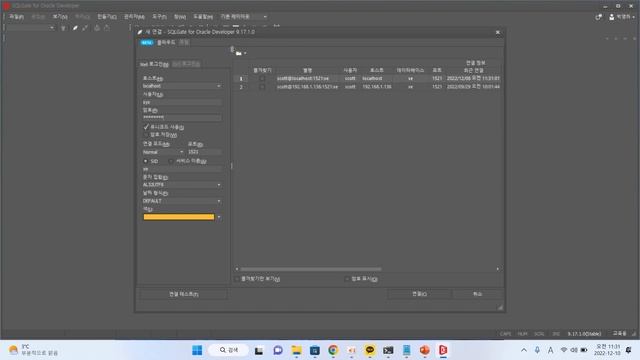Screen dimensions: 640x360
Task: Open the Windows Start menu
Action: [197, 350]
